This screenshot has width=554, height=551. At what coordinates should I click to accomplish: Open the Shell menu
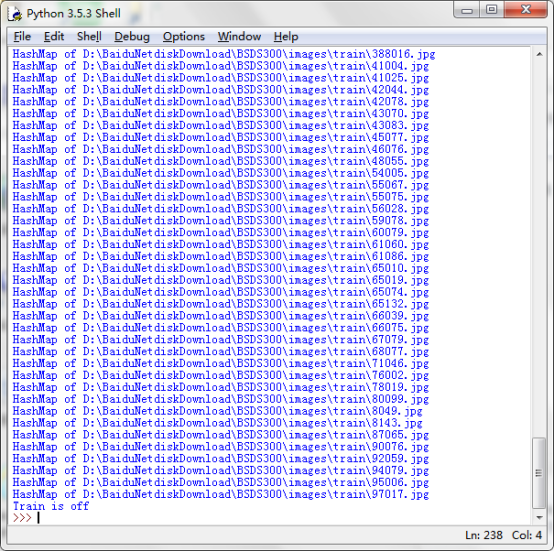pyautogui.click(x=89, y=36)
